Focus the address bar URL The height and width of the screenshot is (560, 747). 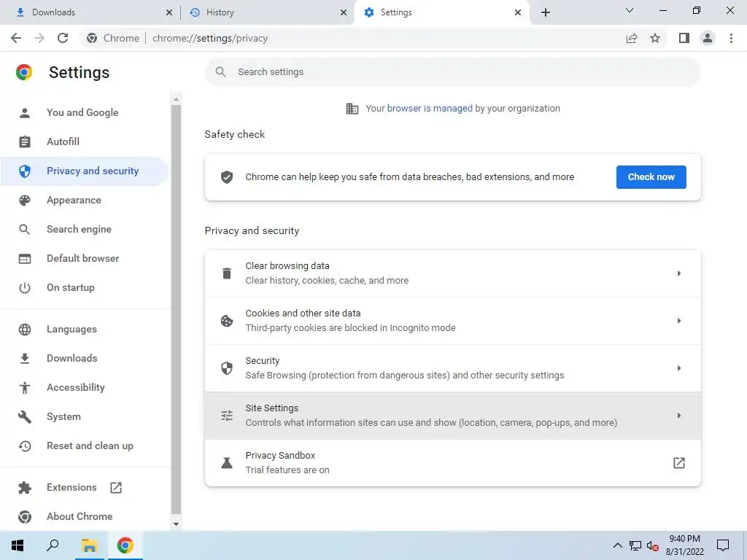coord(209,38)
